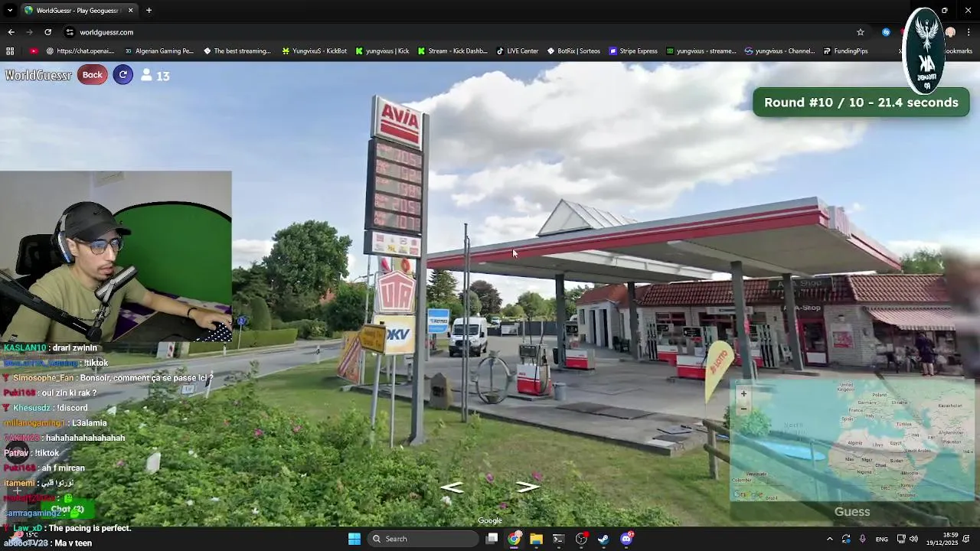Open the yungvixus - Channel... bookmark
This screenshot has width=980, height=551.
click(780, 51)
